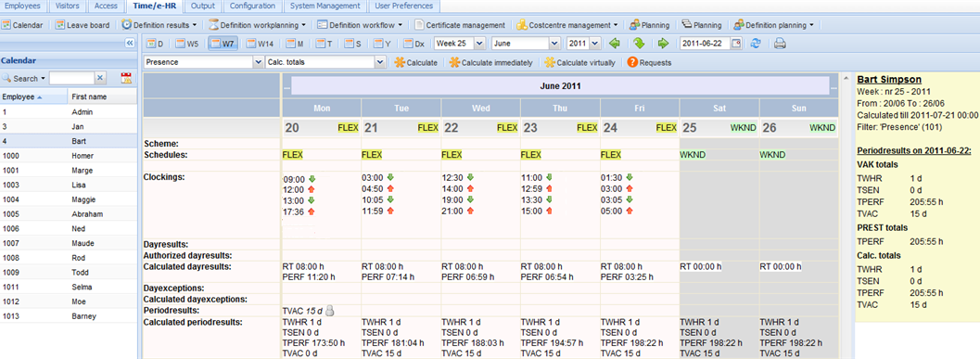Image resolution: width=980 pixels, height=359 pixels.
Task: Click the WKND tag on Saturday 25
Action: 744,128
